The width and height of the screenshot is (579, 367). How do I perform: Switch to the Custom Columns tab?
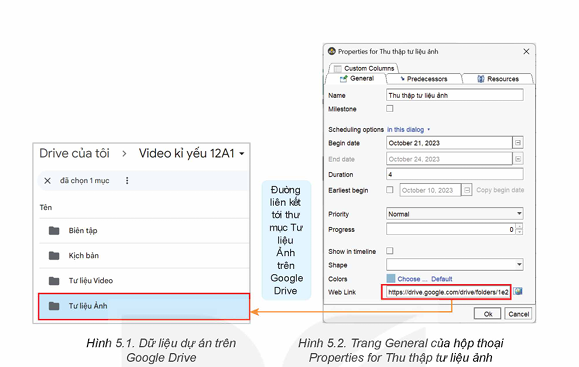[364, 68]
